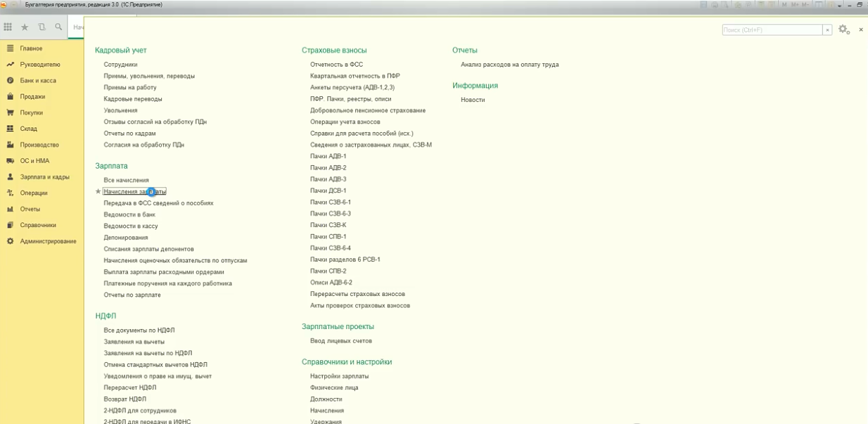
Task: Open the Ввод лицевых счетов link
Action: pyautogui.click(x=341, y=341)
